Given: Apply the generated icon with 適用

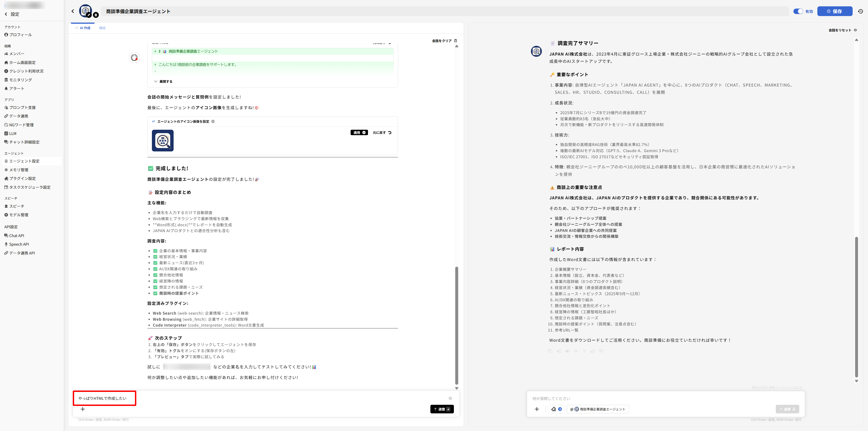Looking at the screenshot, I should click(359, 132).
